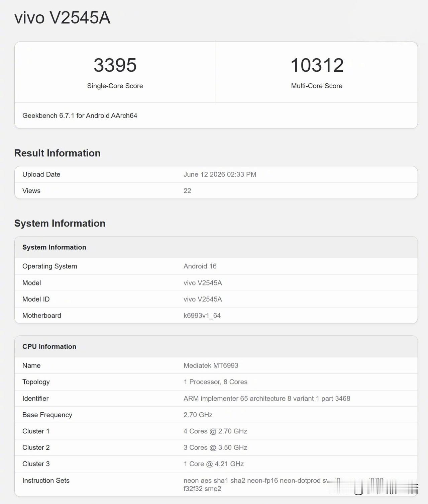428x504 pixels.
Task: Click the 'Motherboard' row label
Action: tap(41, 316)
